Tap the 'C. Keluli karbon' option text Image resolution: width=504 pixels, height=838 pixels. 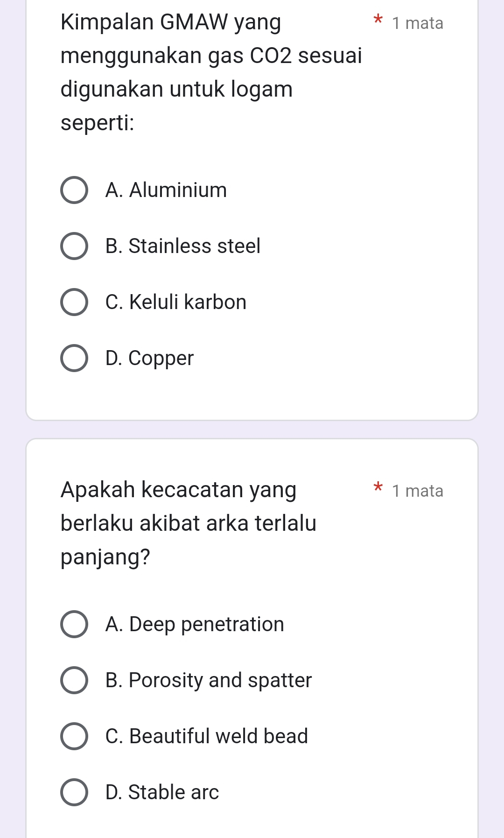pyautogui.click(x=176, y=302)
